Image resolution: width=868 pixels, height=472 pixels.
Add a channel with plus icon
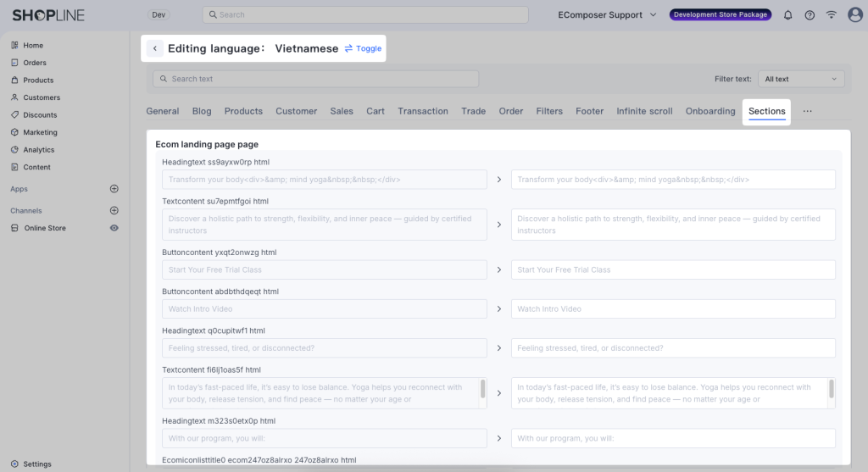tap(114, 210)
